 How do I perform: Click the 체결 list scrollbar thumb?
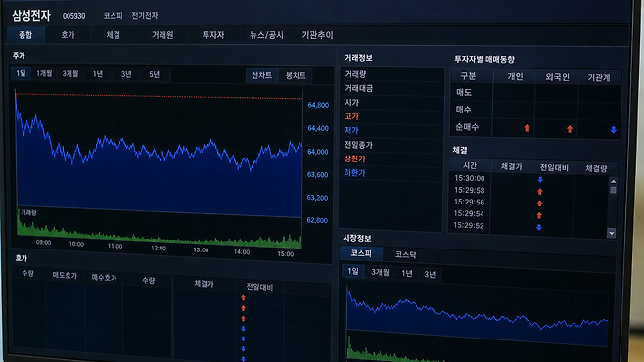[613, 190]
